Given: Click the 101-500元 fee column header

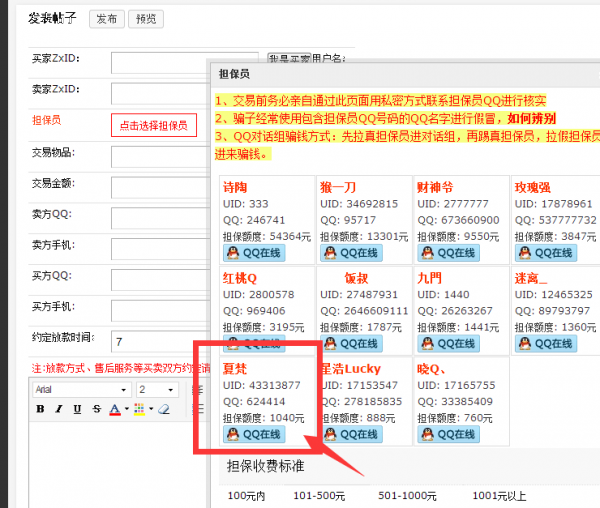Looking at the screenshot, I should click(319, 496).
